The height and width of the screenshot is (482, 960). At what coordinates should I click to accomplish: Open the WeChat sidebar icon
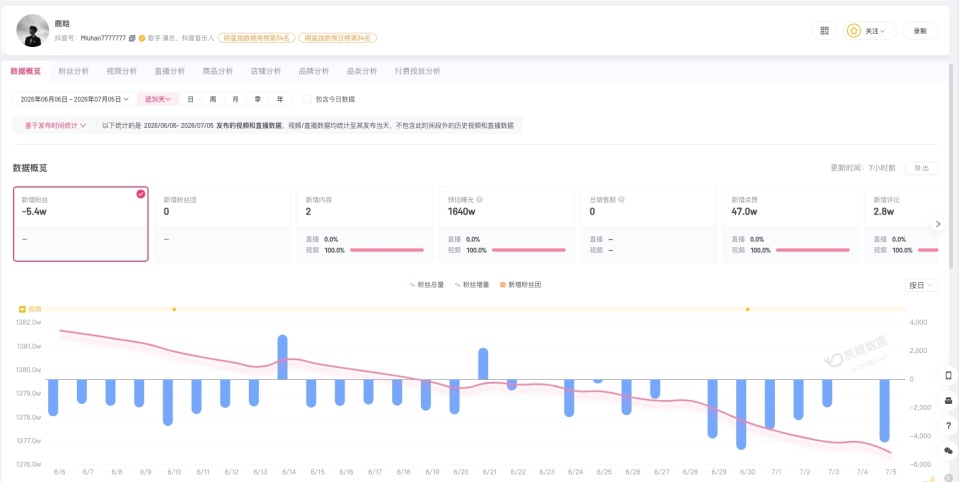click(x=948, y=450)
